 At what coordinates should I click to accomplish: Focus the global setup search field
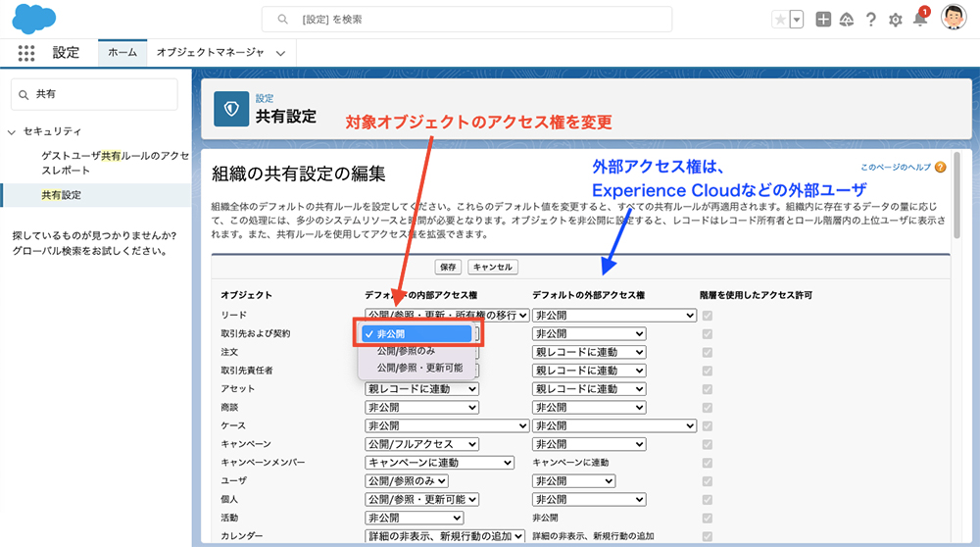point(466,20)
